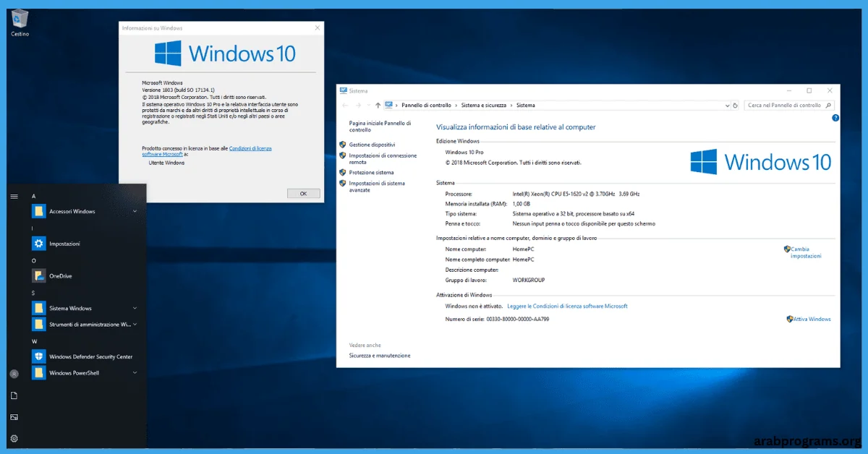Open Impostazioni di sistema avanzate
This screenshot has width=868, height=454.
click(377, 187)
